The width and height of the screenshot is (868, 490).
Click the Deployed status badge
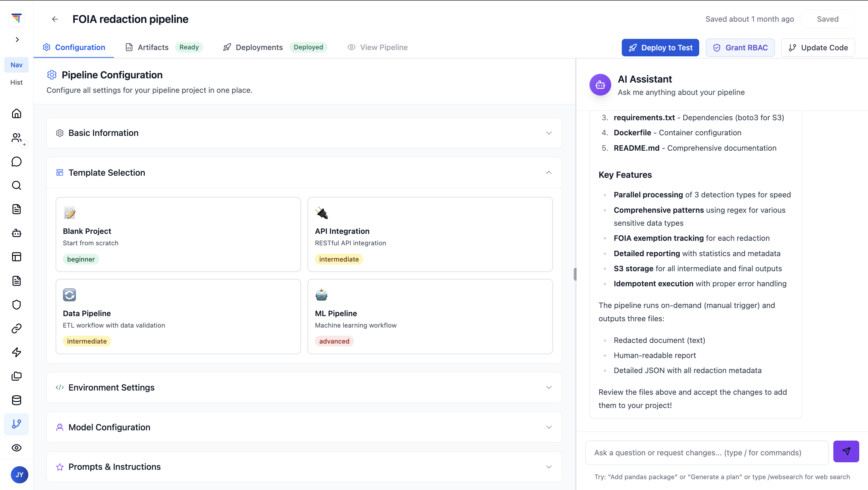[308, 47]
